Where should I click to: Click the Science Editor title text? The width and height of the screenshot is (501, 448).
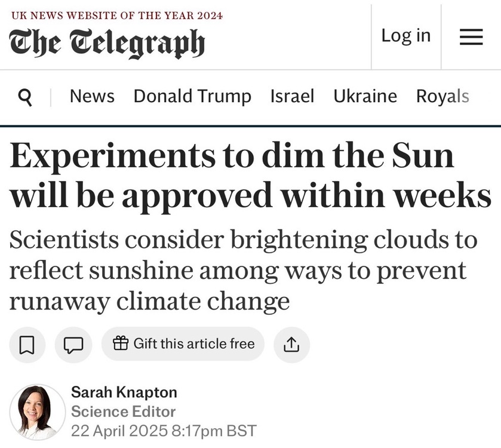pyautogui.click(x=124, y=412)
